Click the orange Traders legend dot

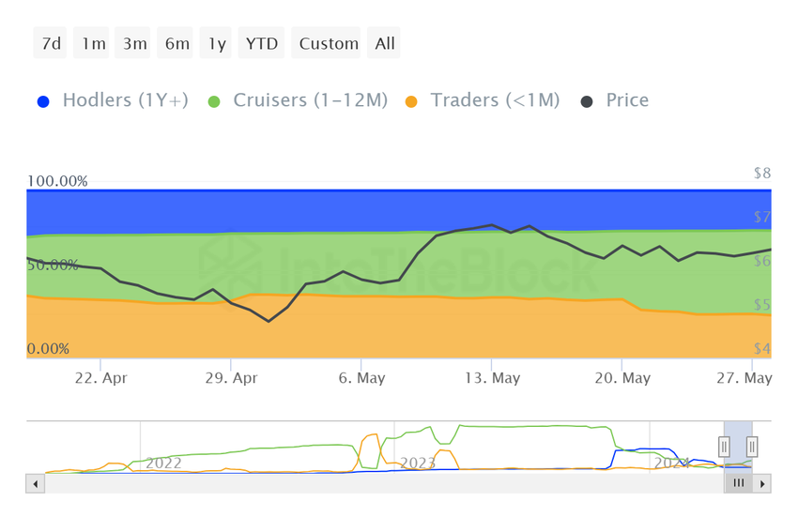pyautogui.click(x=411, y=101)
